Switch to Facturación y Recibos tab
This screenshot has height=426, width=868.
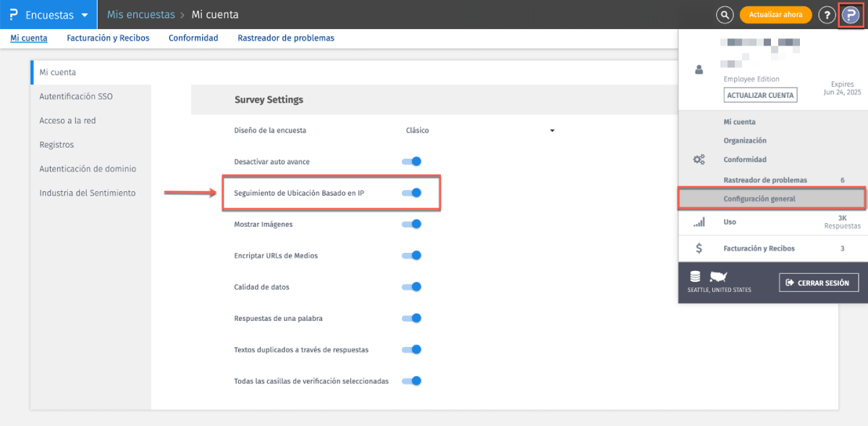[108, 38]
